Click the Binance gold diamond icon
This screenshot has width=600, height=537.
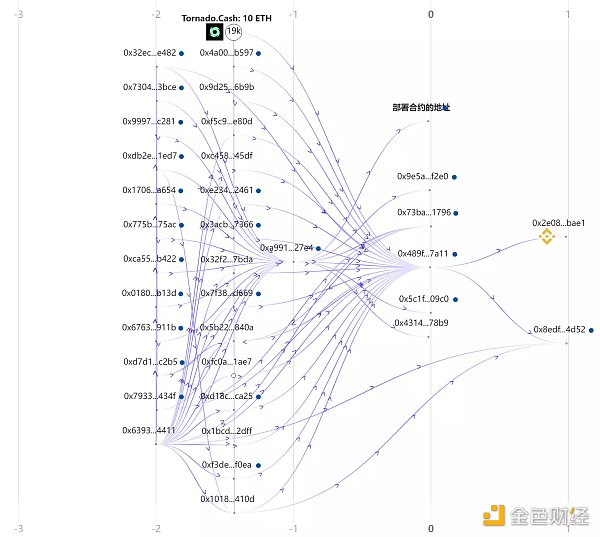point(546,237)
